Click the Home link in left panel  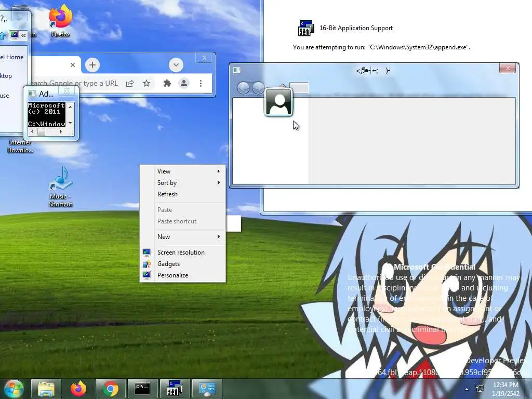[12, 57]
